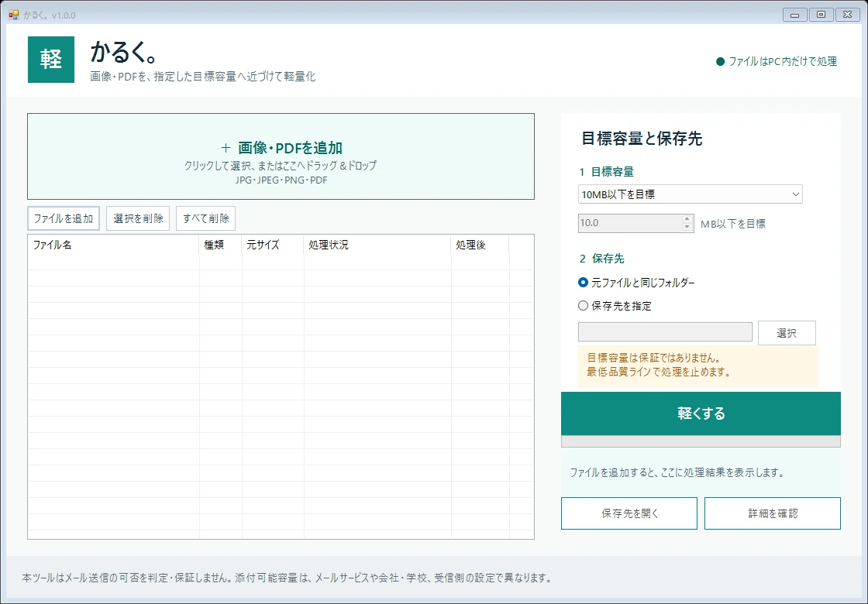Click the 目標容量は保証ではありません notice
The width and height of the screenshot is (868, 604).
pyautogui.click(x=697, y=365)
